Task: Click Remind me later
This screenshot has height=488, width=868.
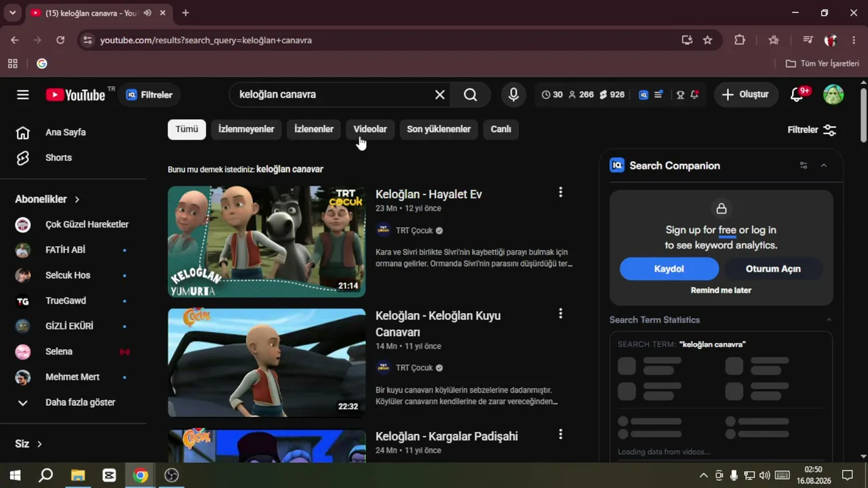Action: pyautogui.click(x=721, y=290)
